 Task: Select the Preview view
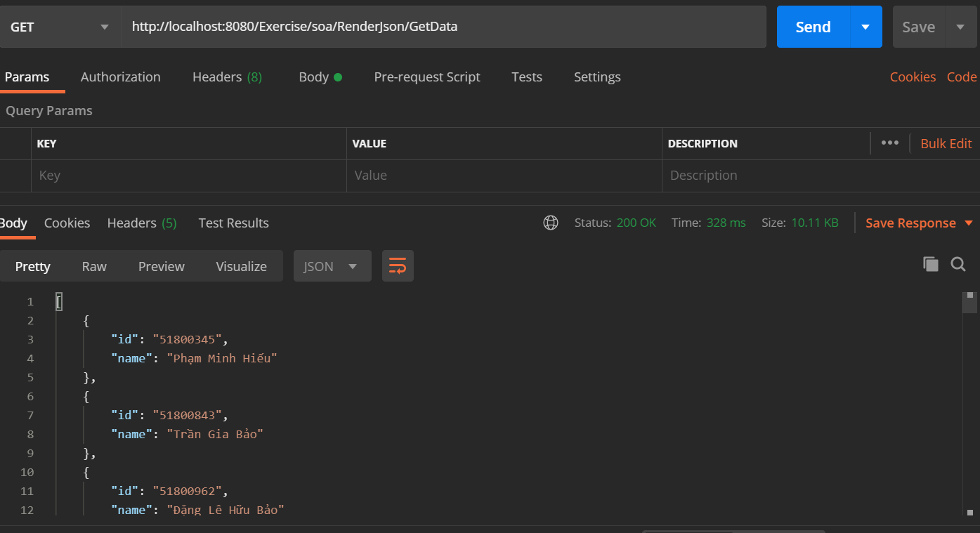[162, 266]
